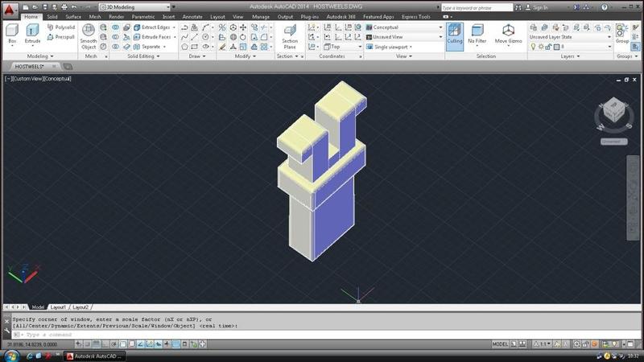Viewport: 644px width, 362px height.
Task: Click the ViewCube in the viewport
Action: [614, 110]
